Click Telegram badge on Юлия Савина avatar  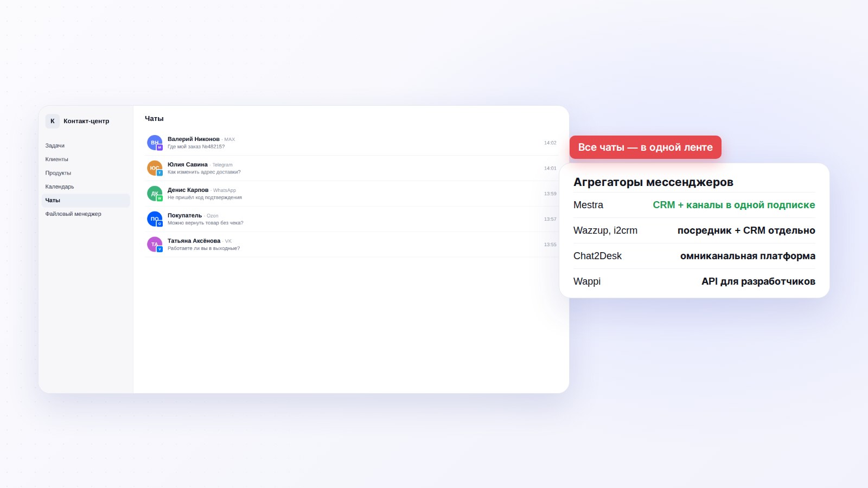pos(159,173)
